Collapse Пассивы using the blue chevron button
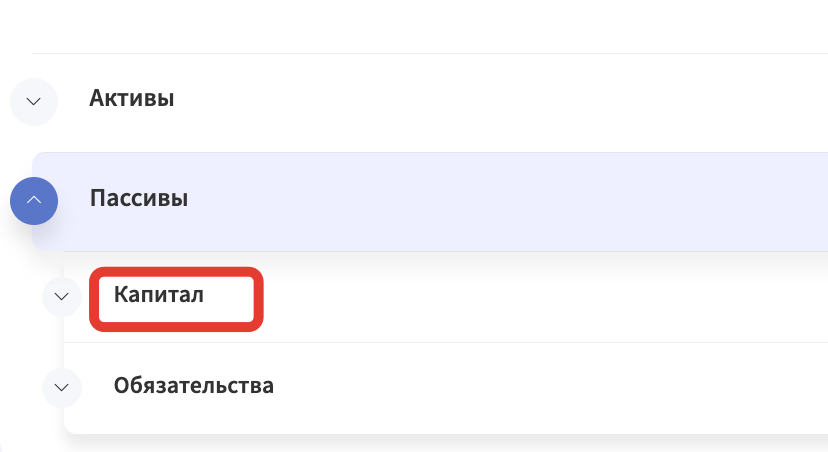The image size is (828, 452). (34, 201)
